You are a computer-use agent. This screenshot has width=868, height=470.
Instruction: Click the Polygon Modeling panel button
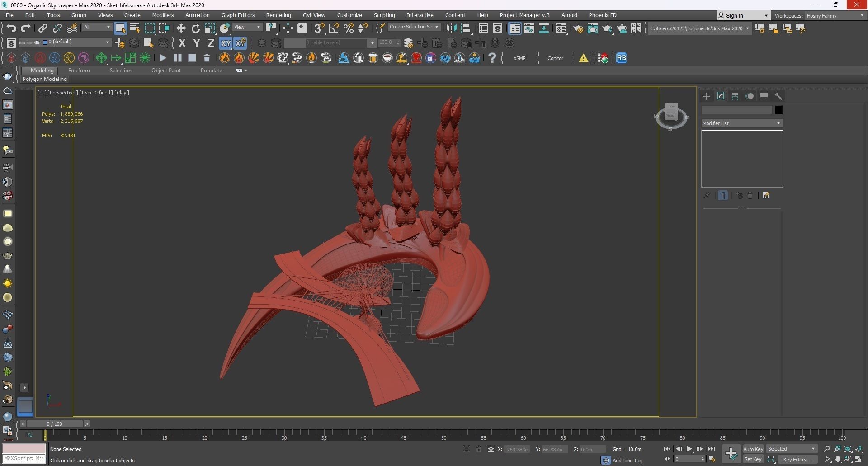coord(45,79)
